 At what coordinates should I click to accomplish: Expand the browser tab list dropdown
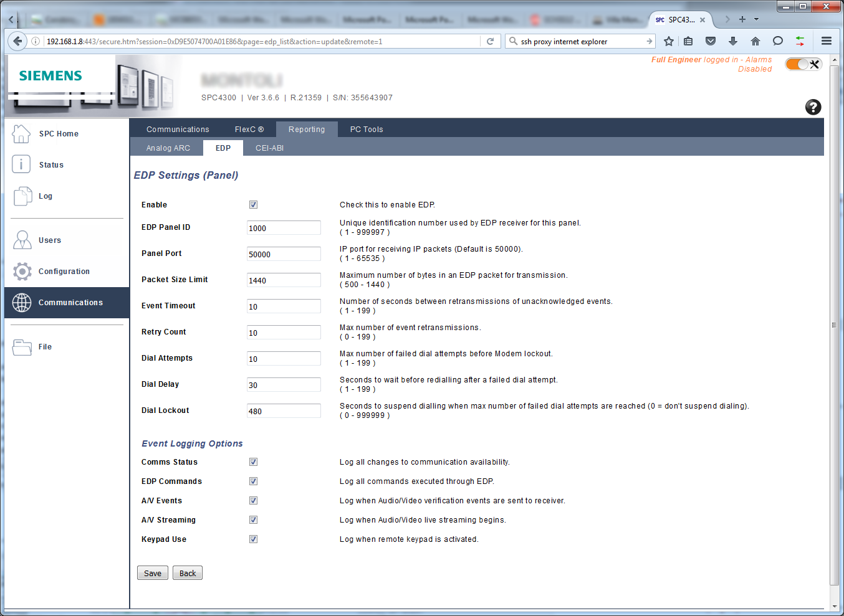coord(757,19)
